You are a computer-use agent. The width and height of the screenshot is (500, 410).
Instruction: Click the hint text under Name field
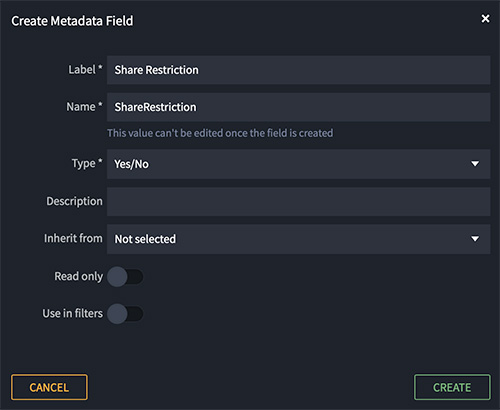[220, 133]
